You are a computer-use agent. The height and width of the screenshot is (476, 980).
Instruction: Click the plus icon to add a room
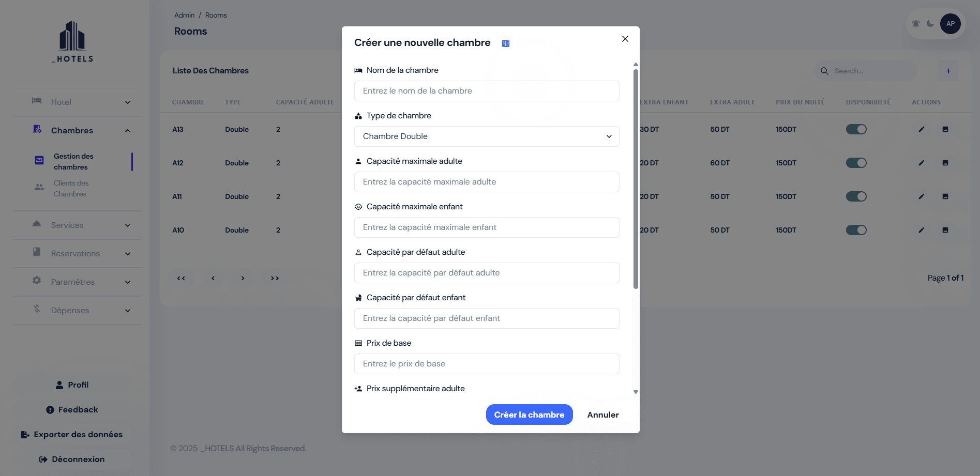coord(948,71)
